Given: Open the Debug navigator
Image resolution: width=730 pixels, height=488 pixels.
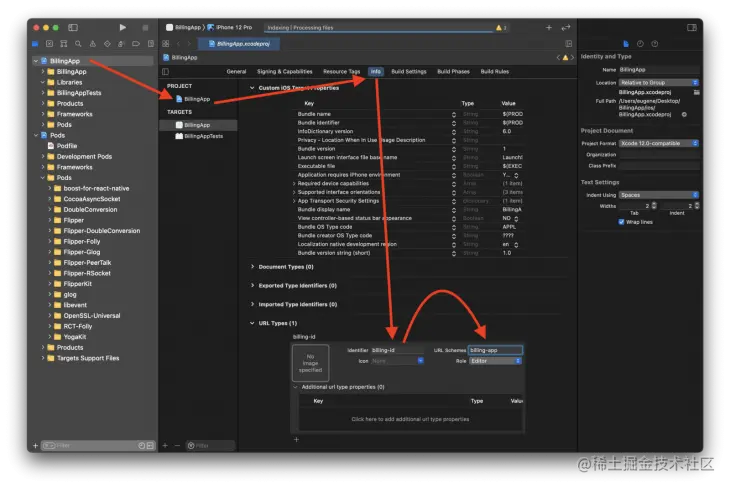Looking at the screenshot, I should tap(121, 44).
